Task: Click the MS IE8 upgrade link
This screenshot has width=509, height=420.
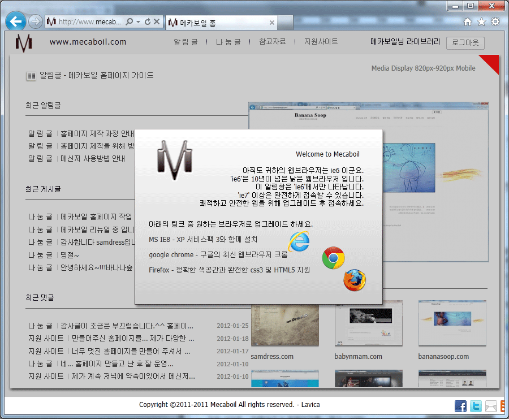Action: point(203,240)
